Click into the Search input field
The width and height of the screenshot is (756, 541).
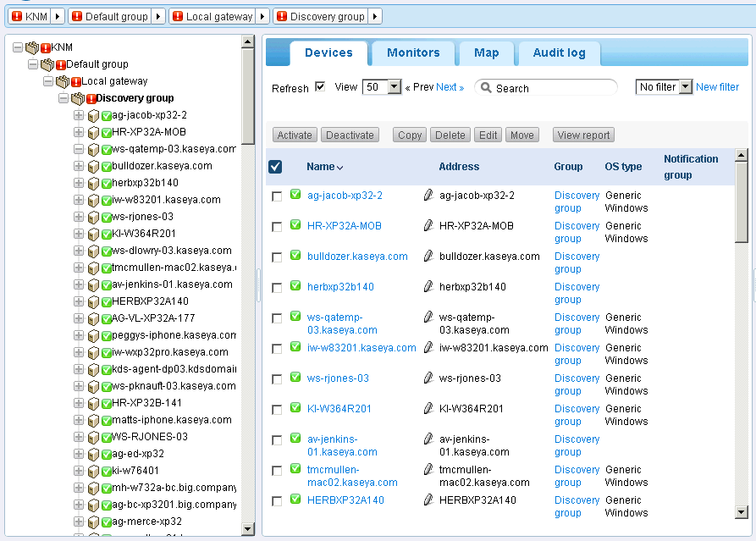click(x=552, y=88)
